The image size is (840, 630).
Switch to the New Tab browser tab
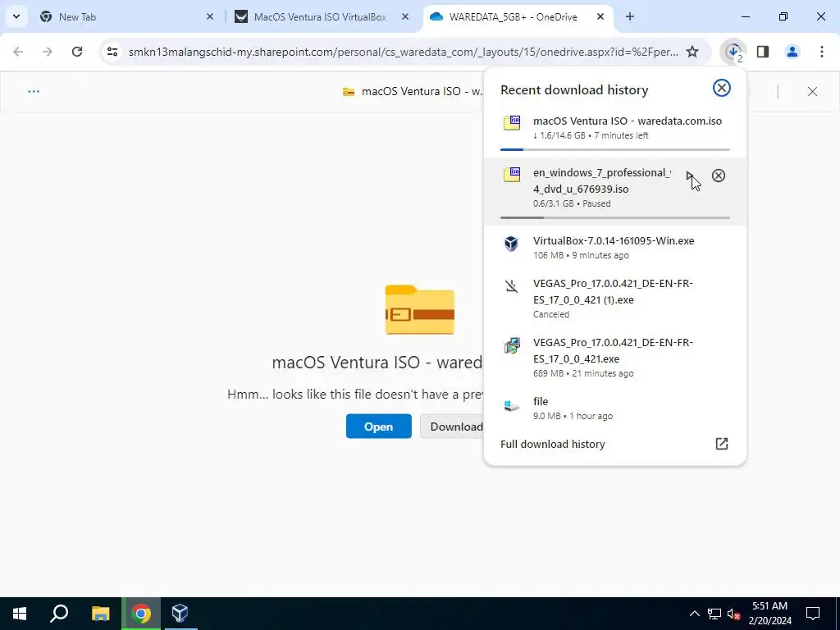[x=126, y=17]
